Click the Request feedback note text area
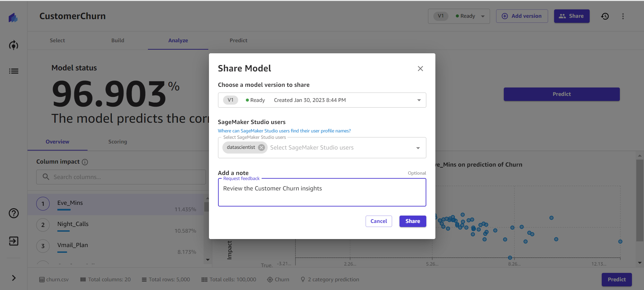Screen dimensions: 644x290 [x=322, y=192]
